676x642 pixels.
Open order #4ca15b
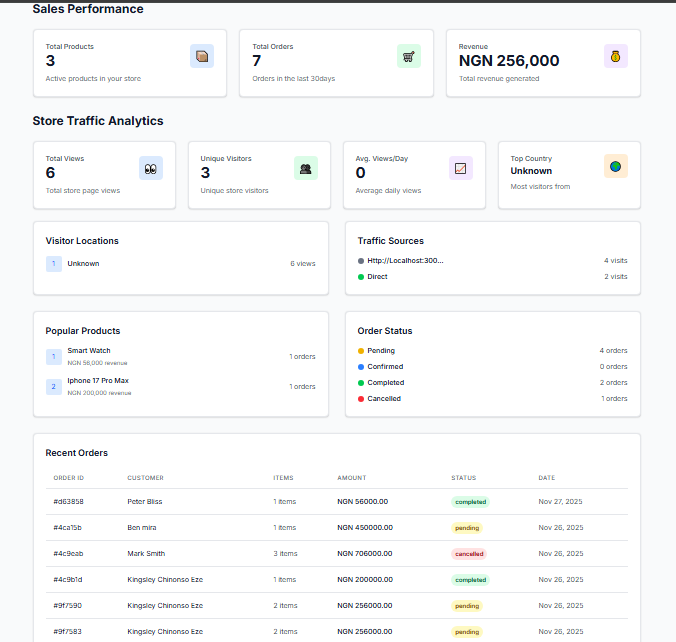tap(67, 527)
